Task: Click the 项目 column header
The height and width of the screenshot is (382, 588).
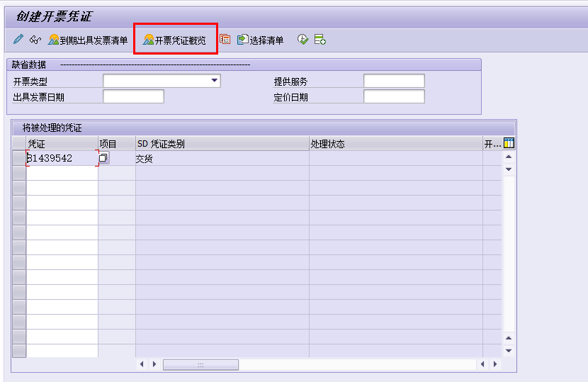Action: click(x=117, y=144)
